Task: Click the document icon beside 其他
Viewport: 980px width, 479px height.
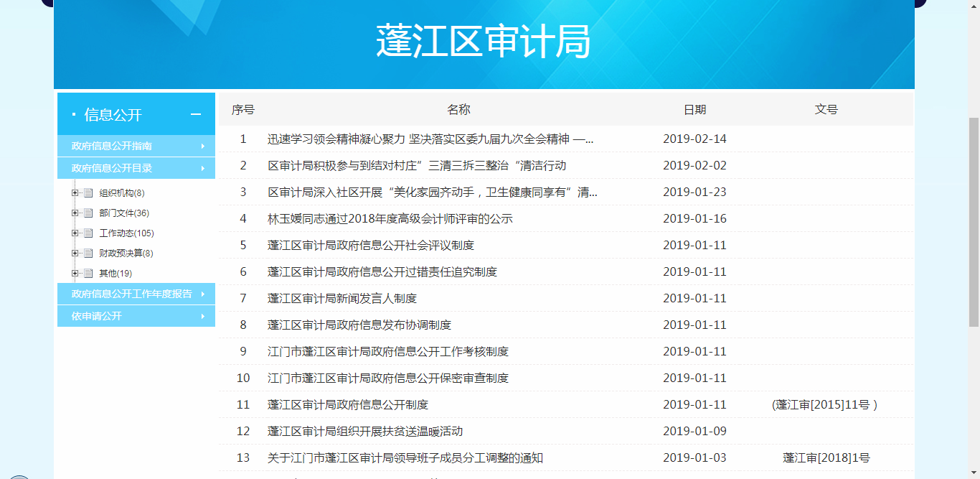Action: tap(88, 274)
